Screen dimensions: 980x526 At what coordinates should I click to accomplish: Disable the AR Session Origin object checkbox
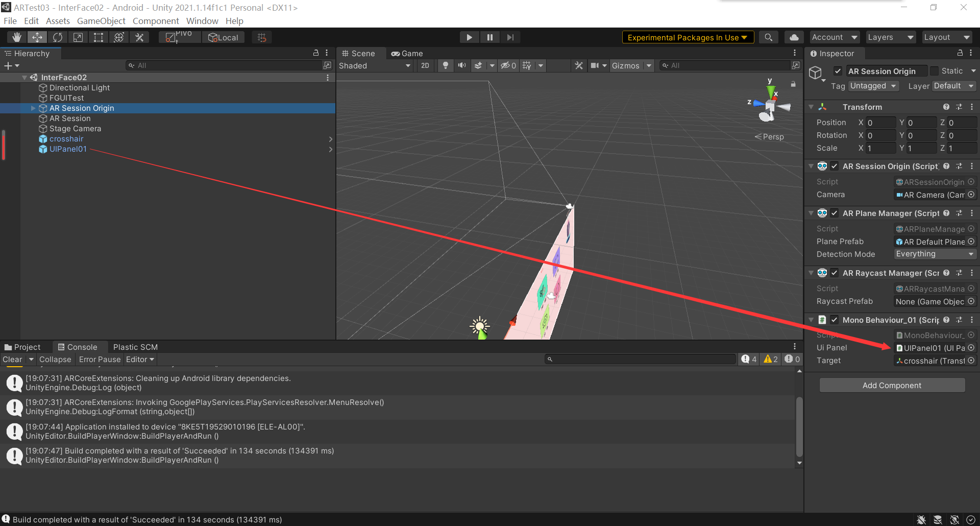click(838, 71)
